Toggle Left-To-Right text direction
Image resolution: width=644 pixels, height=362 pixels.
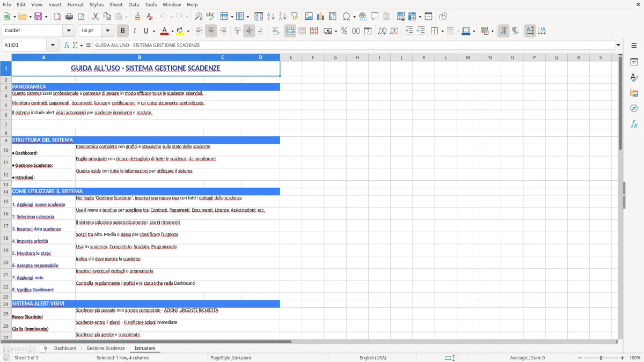coord(503,31)
